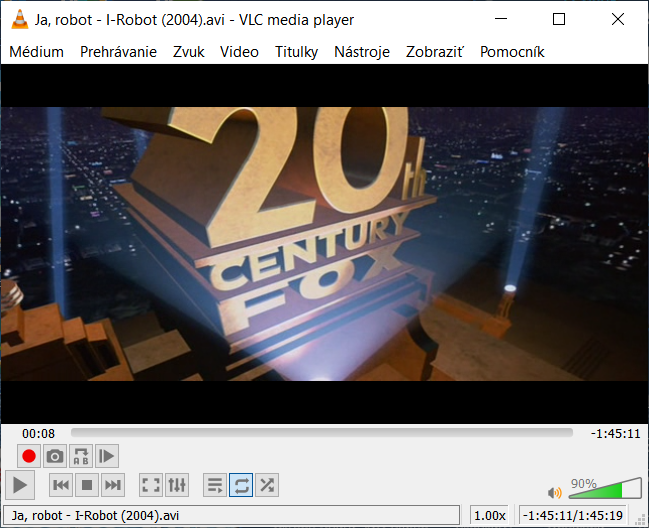Open the Médium menu
Viewport: 649px width, 528px height.
pyautogui.click(x=36, y=52)
